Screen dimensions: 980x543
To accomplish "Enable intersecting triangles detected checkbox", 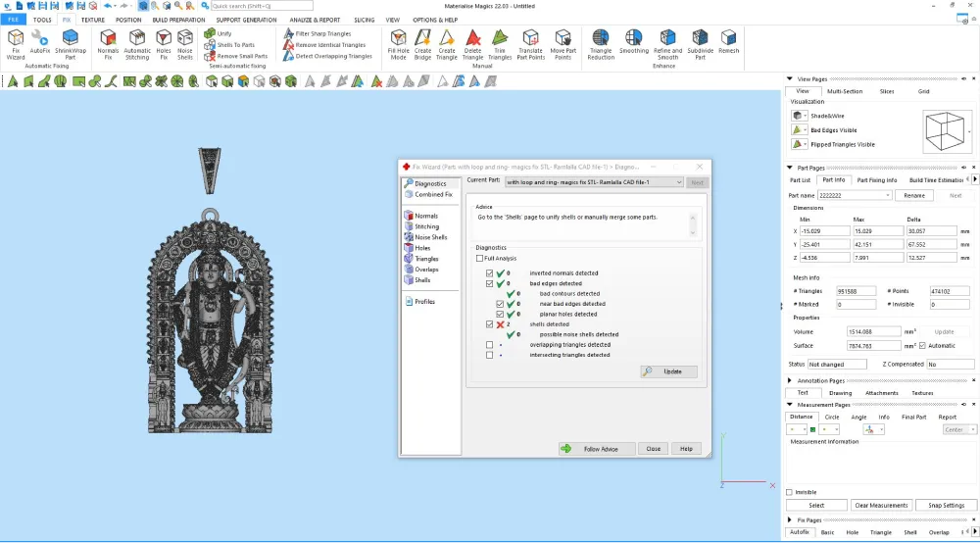I will [x=489, y=355].
